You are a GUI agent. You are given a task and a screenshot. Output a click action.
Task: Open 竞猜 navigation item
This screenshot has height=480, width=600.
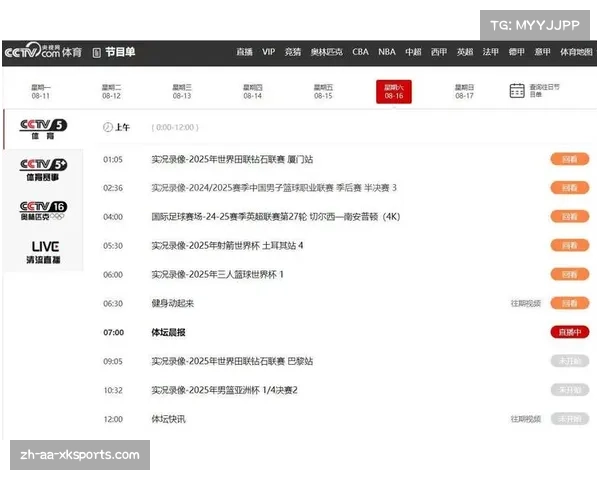[x=293, y=52]
